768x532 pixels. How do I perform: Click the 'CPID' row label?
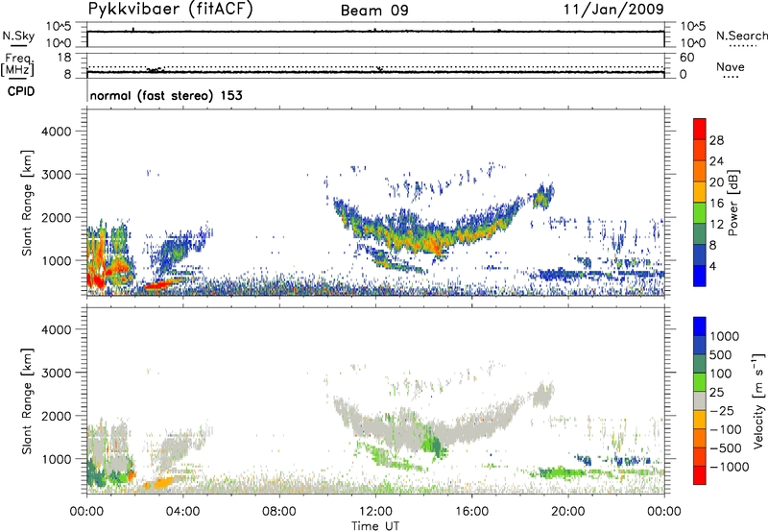21,92
